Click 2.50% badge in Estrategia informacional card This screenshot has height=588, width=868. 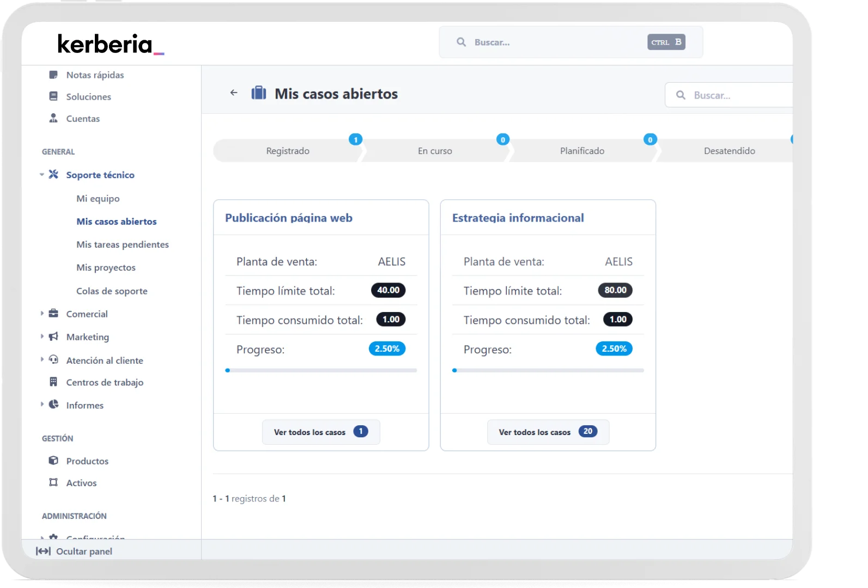click(614, 348)
